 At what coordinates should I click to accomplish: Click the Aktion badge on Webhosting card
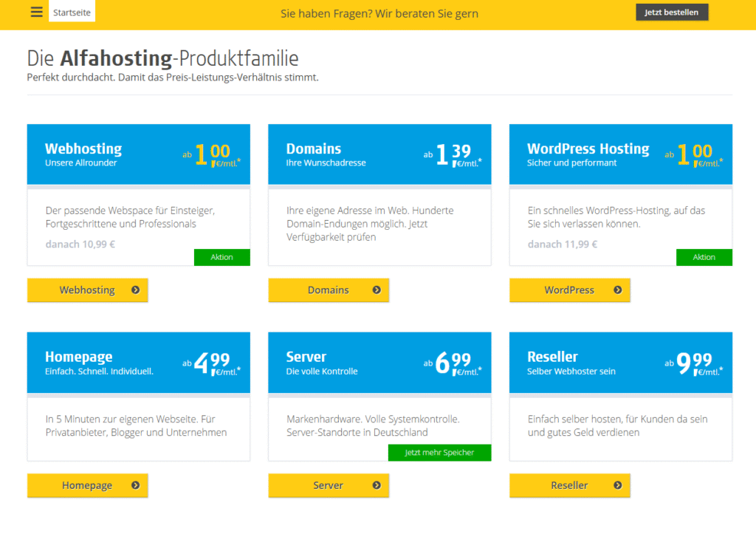tap(221, 257)
